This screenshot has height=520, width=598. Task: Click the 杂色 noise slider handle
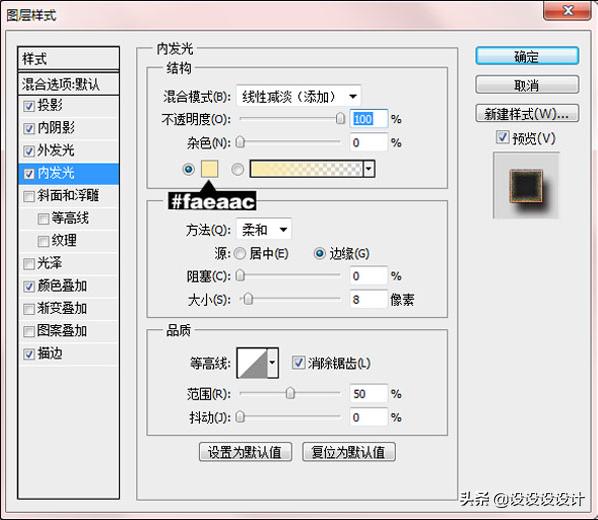pyautogui.click(x=240, y=142)
